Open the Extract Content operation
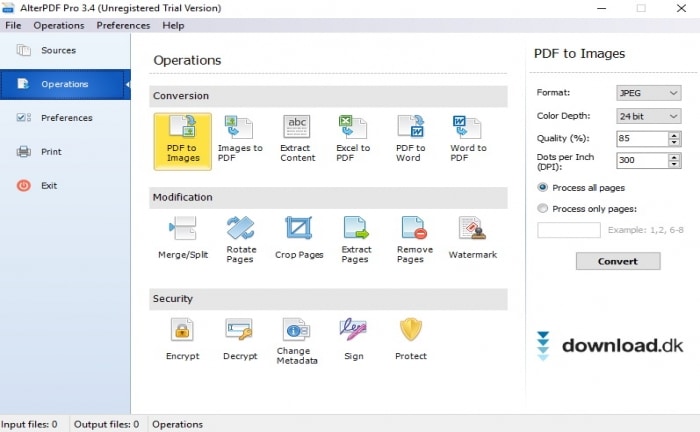The width and height of the screenshot is (700, 432). click(297, 138)
